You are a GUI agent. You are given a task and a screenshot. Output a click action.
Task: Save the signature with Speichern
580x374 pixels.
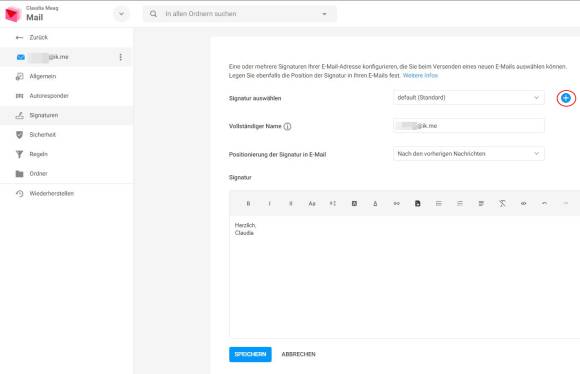250,354
